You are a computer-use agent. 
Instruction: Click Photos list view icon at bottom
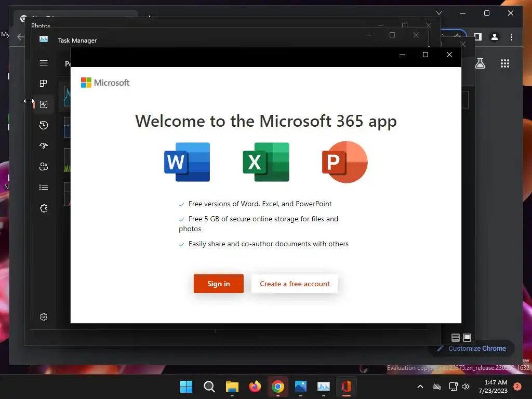pos(455,338)
